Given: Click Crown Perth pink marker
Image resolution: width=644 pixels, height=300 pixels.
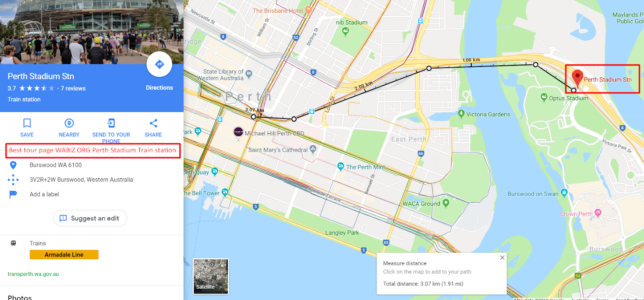Looking at the screenshot, I should point(598,213).
